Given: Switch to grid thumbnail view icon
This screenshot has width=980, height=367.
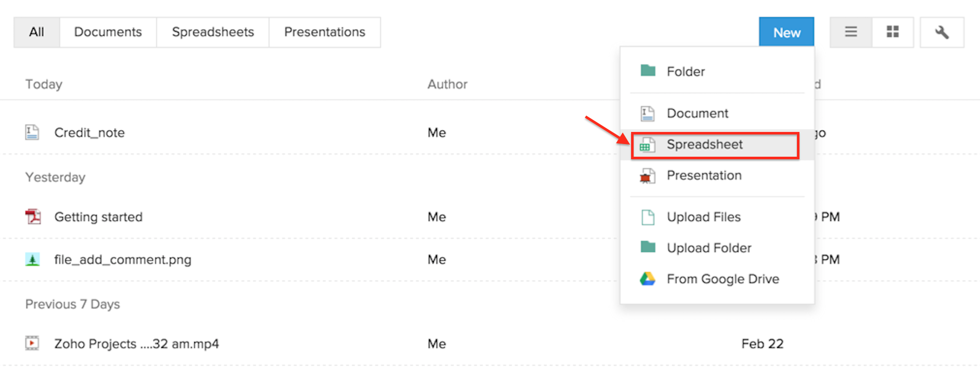Looking at the screenshot, I should point(893,32).
